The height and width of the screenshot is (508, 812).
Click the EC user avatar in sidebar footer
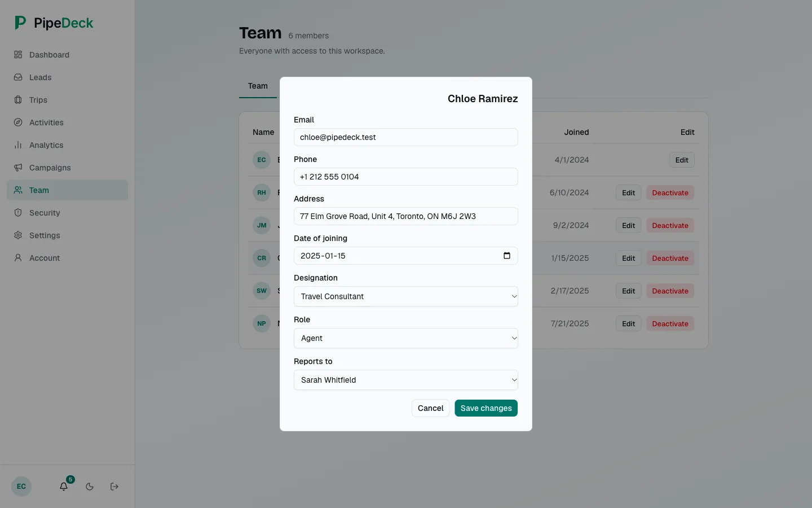click(21, 487)
